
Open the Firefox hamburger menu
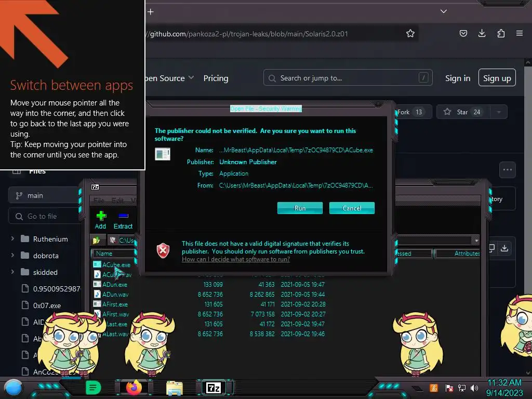point(520,33)
